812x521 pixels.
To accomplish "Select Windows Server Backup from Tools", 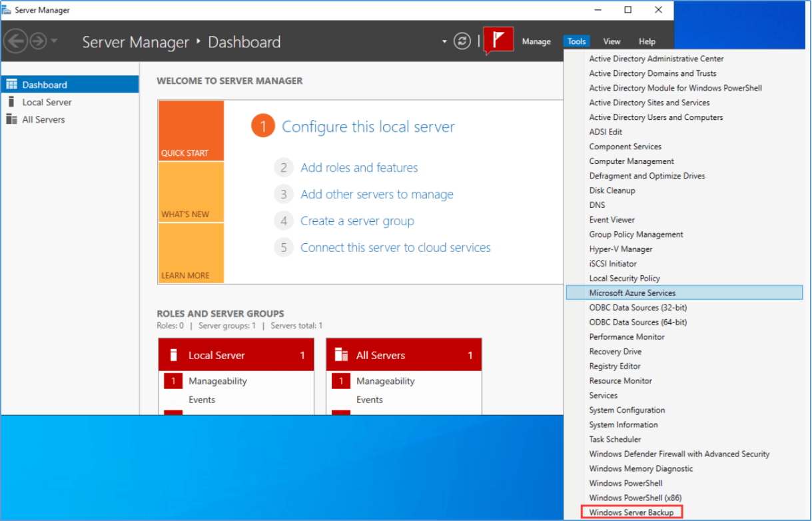I will [631, 512].
